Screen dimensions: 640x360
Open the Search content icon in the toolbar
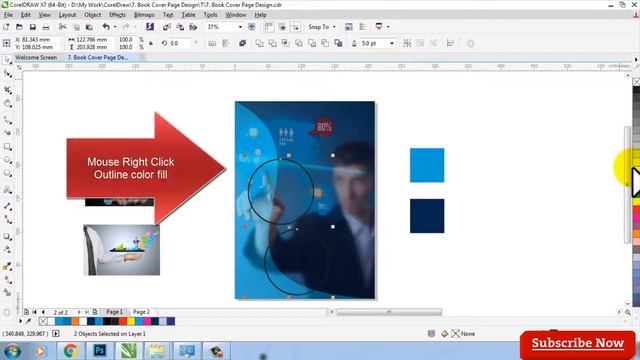[x=150, y=27]
